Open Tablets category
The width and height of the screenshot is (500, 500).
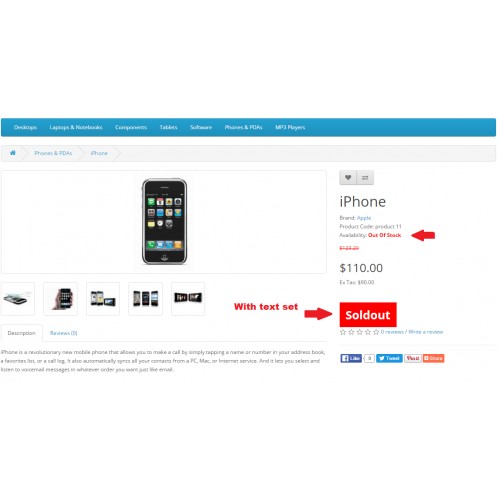tap(168, 127)
